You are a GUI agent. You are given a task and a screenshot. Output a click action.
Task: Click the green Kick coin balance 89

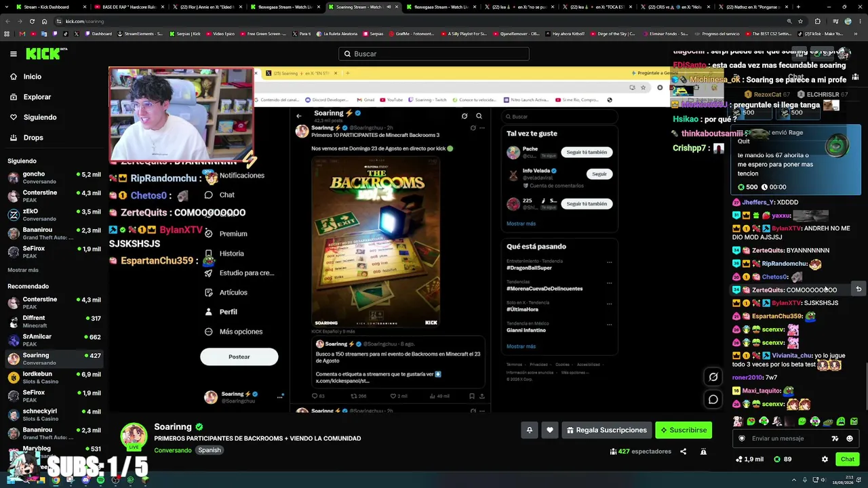click(x=783, y=460)
